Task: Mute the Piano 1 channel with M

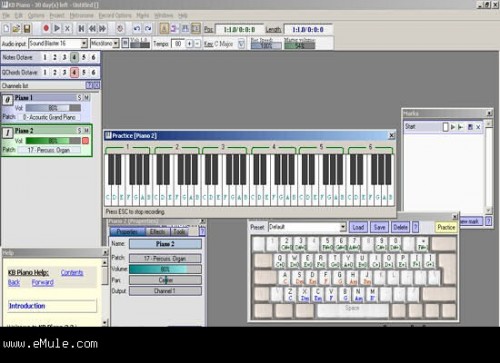Action: point(87,97)
